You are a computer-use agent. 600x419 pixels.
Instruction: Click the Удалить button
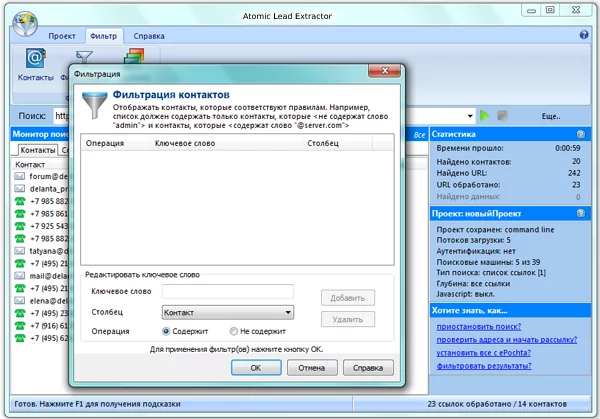[x=348, y=320]
